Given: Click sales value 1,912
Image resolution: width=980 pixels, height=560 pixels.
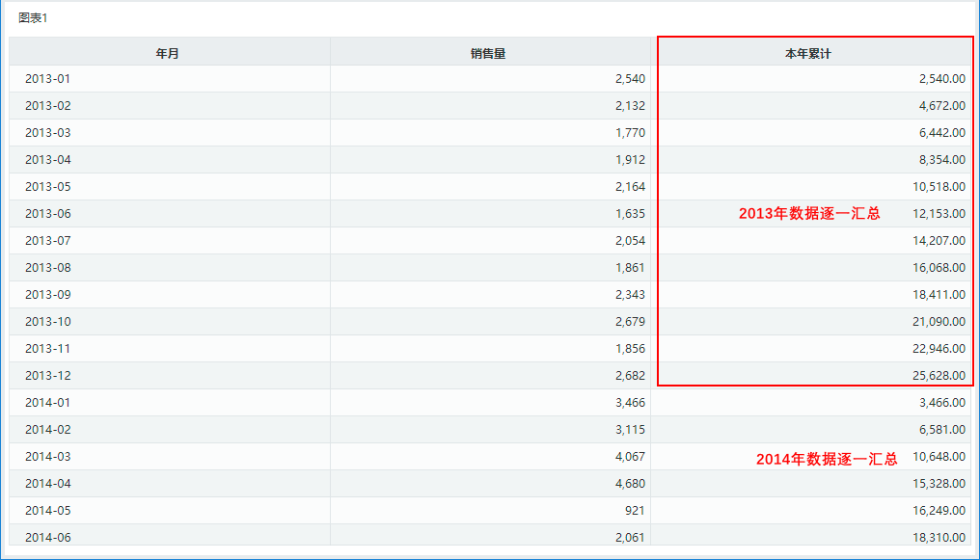Looking at the screenshot, I should 630,159.
